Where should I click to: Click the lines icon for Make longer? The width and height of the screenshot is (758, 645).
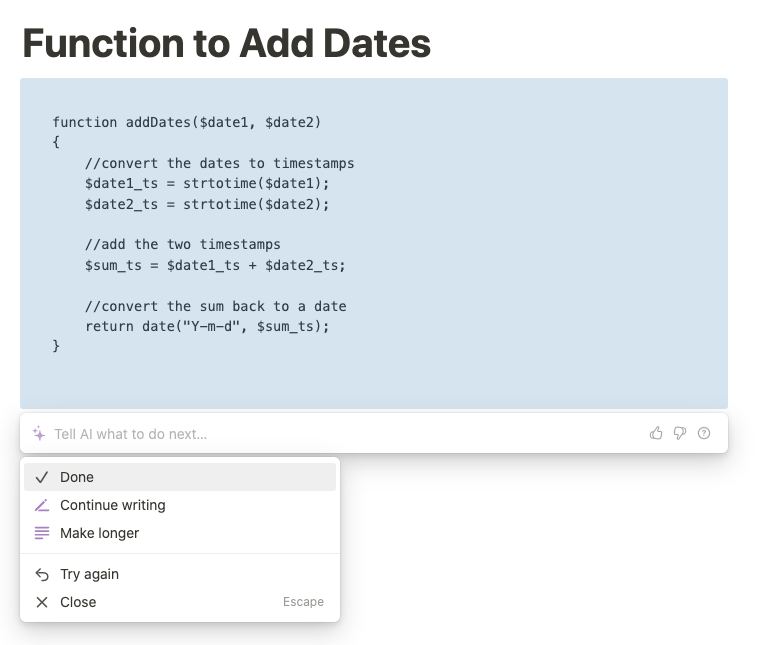[42, 533]
